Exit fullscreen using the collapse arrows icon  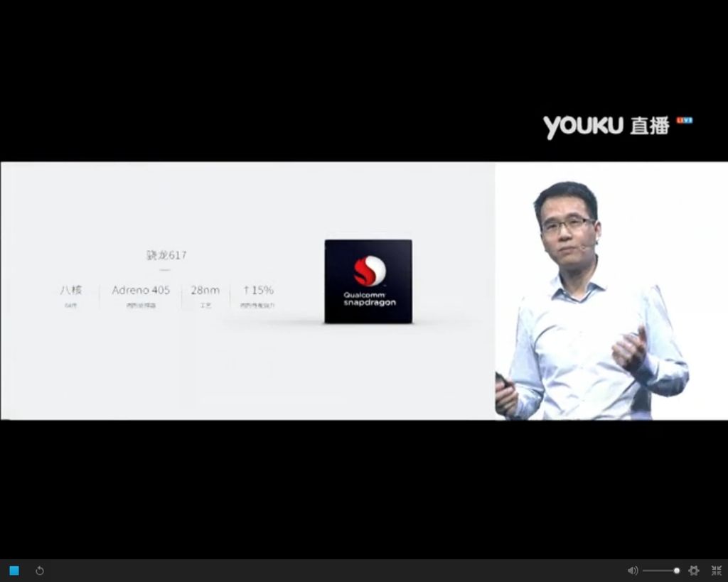tap(716, 571)
